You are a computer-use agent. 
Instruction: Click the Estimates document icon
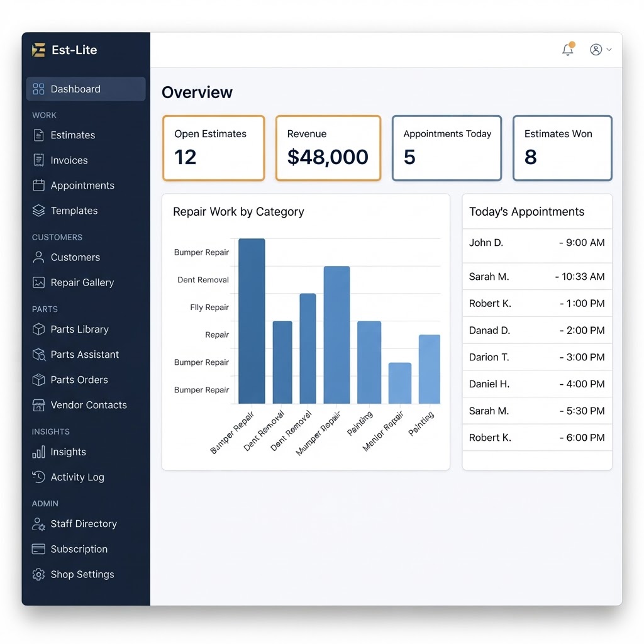click(38, 135)
